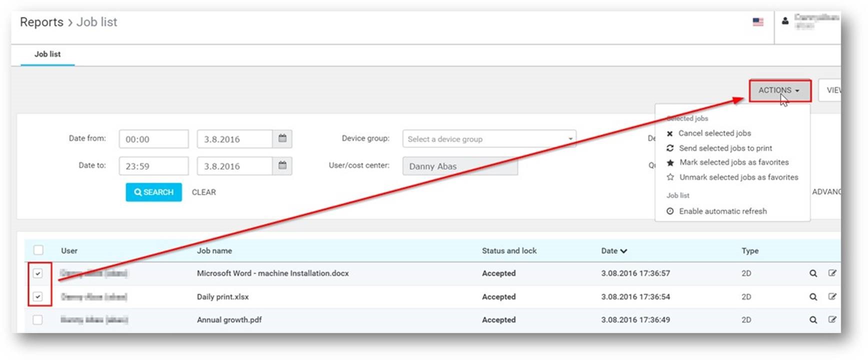
Task: Open the user profile icon menu
Action: (x=785, y=21)
